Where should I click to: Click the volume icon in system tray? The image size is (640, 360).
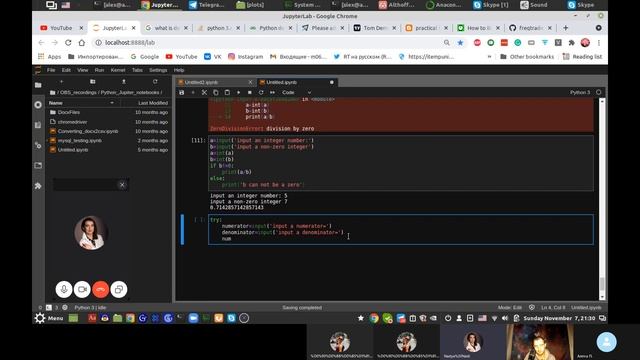point(505,318)
